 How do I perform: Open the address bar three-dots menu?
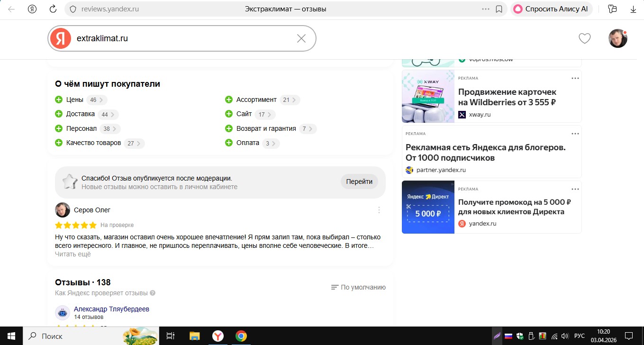pyautogui.click(x=486, y=9)
